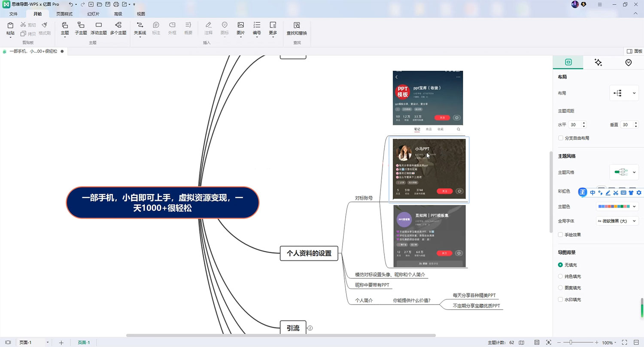This screenshot has height=347, width=644.
Task: Click the AI sparkle icon in the right sidebar
Action: (598, 62)
